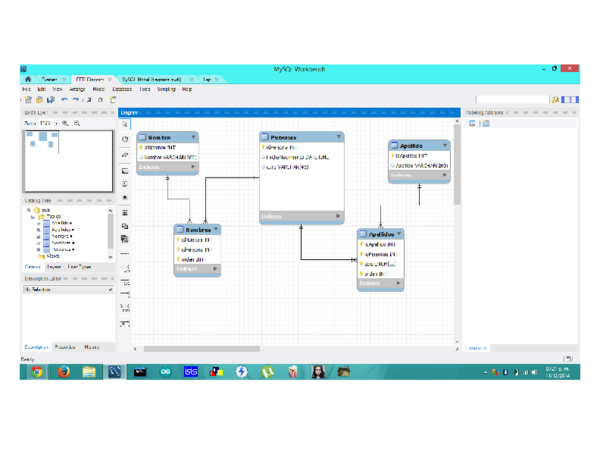Open the Database menu

pos(122,89)
